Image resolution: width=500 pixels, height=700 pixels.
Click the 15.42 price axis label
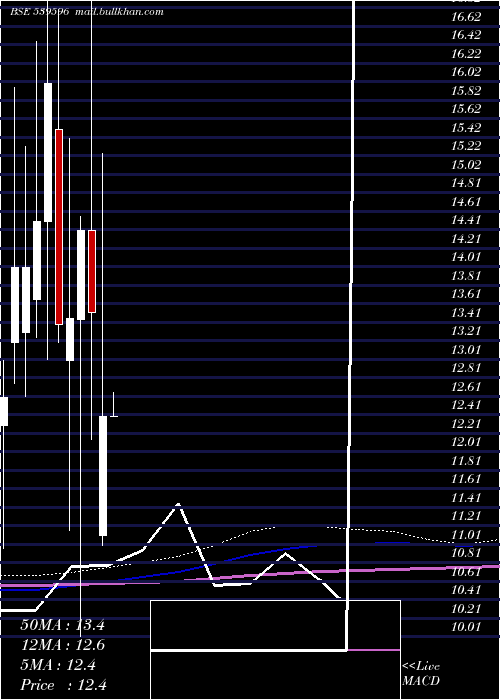pyautogui.click(x=467, y=128)
